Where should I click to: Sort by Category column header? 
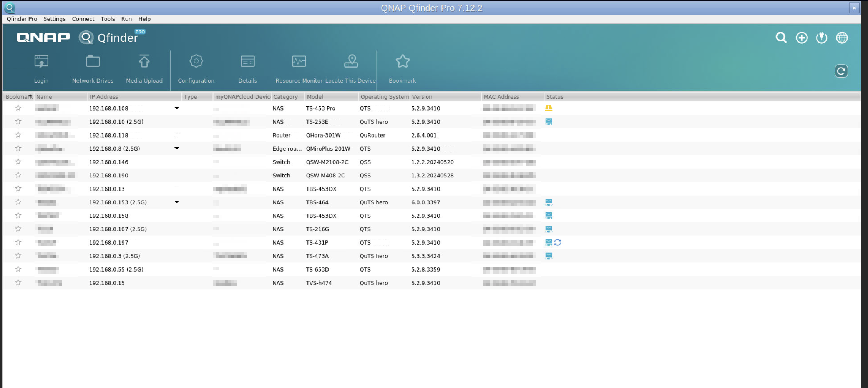pyautogui.click(x=288, y=97)
